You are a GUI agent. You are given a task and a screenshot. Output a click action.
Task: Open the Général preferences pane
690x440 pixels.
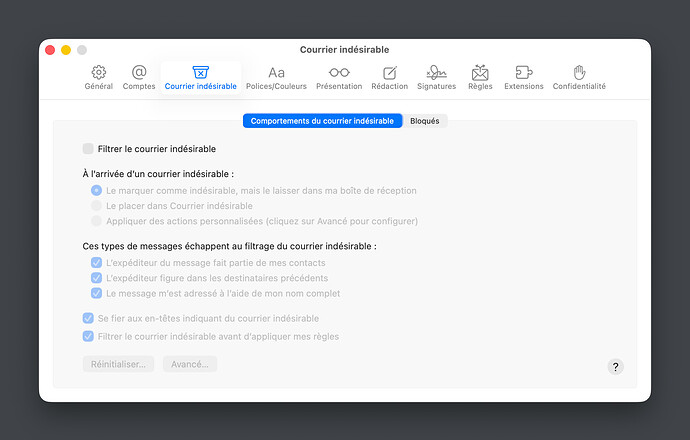coord(99,77)
